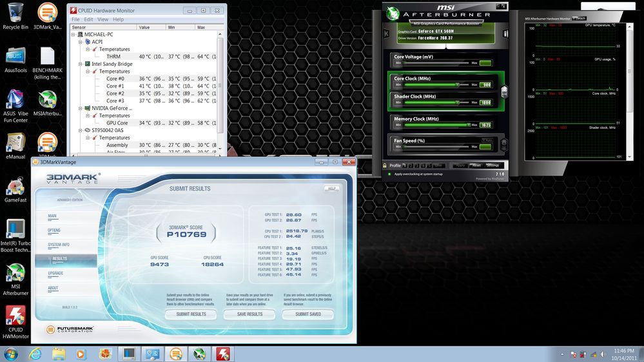Screen dimensions: 644x362
Task: Open the File menu in HWMonitor
Action: [x=75, y=19]
